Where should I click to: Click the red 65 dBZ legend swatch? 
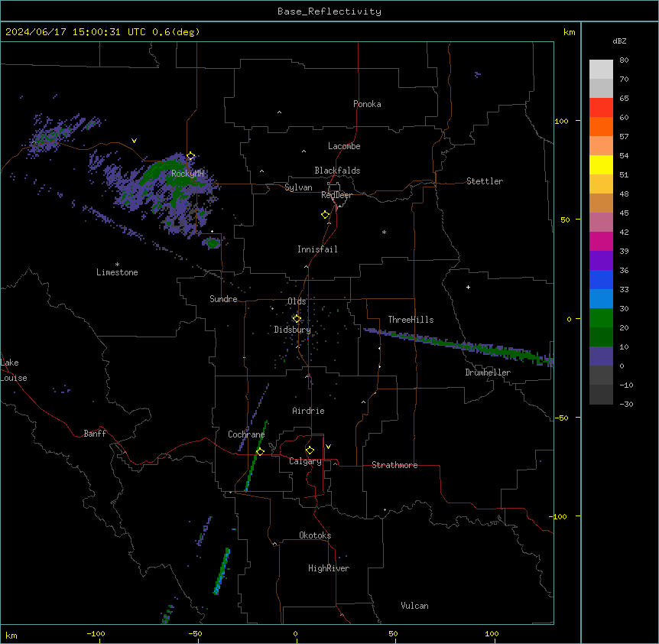point(601,107)
